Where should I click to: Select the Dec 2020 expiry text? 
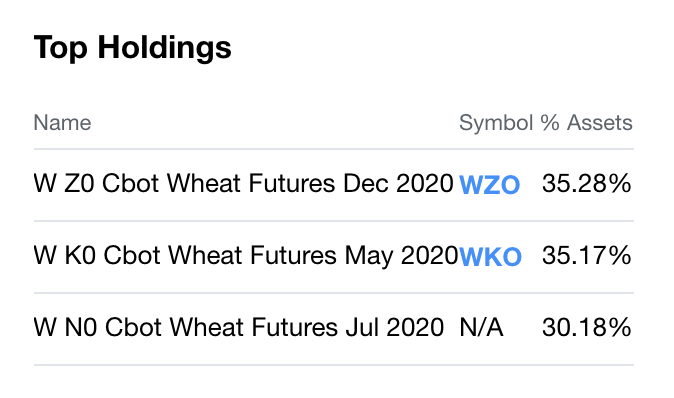[x=398, y=184]
